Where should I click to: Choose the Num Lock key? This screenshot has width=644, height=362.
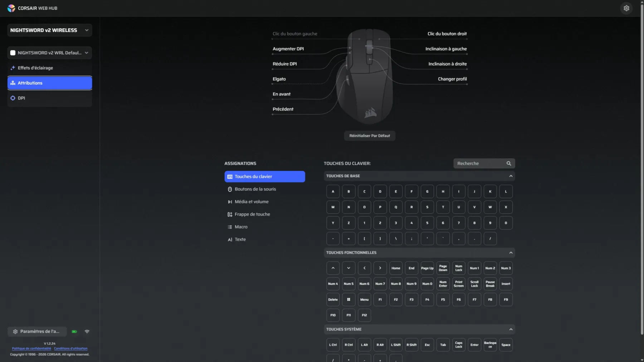tap(459, 268)
